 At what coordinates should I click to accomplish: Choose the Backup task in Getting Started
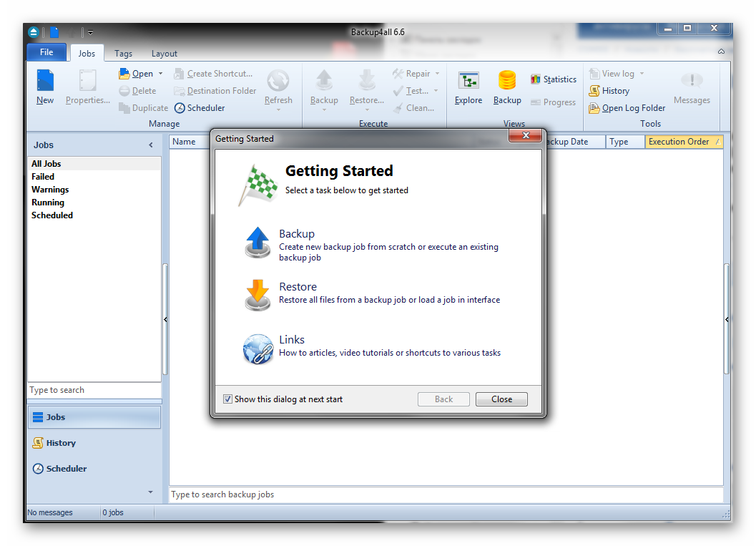pos(372,245)
